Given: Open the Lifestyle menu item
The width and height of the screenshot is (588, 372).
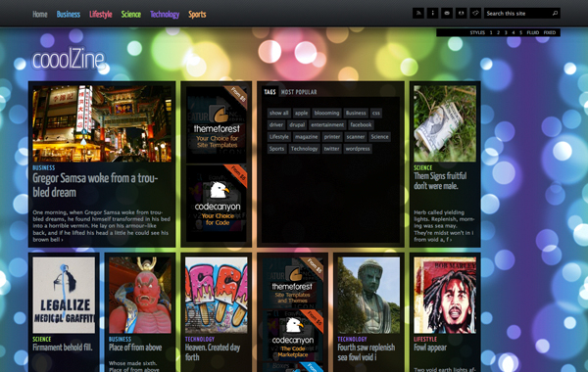Looking at the screenshot, I should coord(101,15).
